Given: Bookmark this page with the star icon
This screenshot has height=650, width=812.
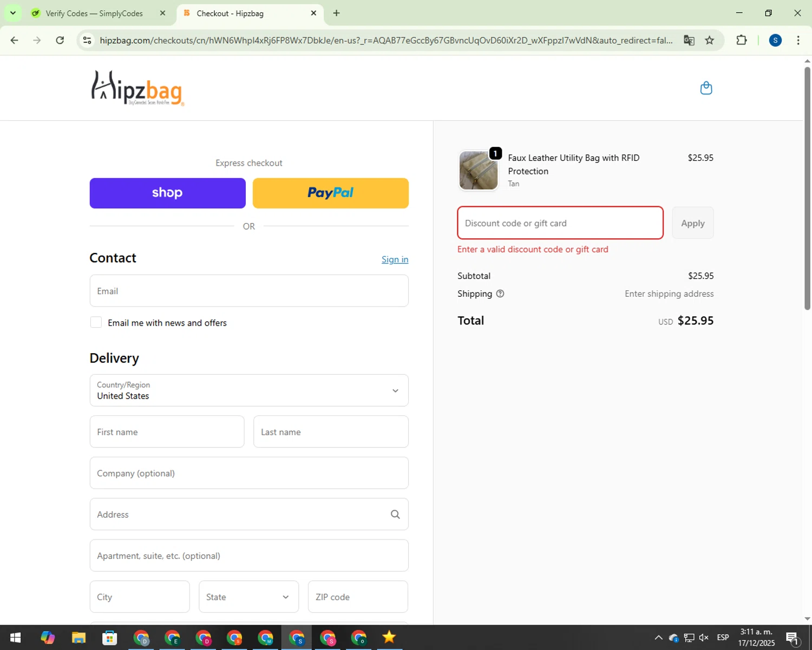Looking at the screenshot, I should (x=709, y=40).
